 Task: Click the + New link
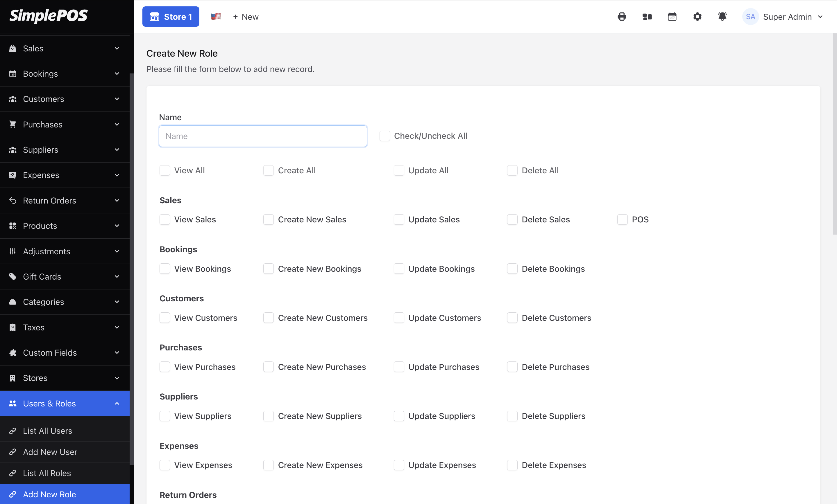246,17
